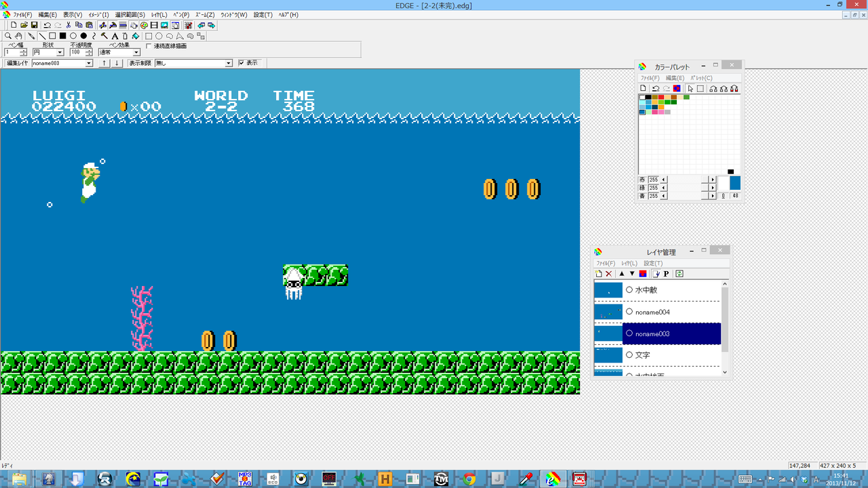868x488 pixels.
Task: Click the 水中敵 layer thumbnail
Action: (608, 290)
